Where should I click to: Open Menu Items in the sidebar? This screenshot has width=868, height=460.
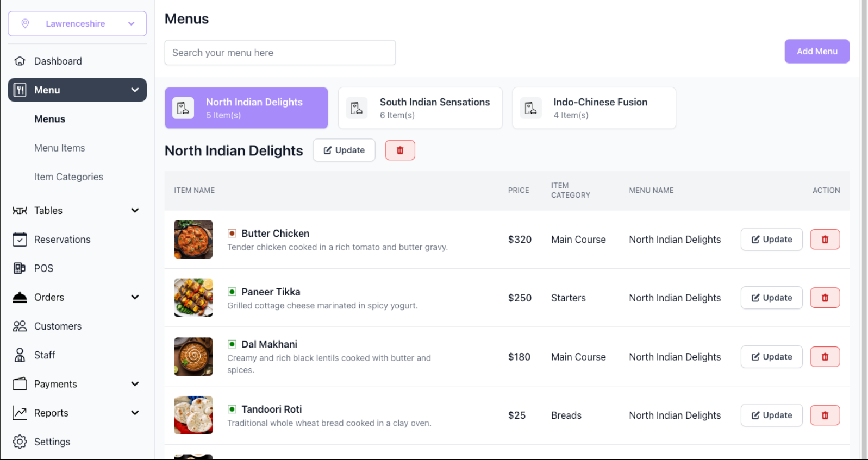(60, 148)
